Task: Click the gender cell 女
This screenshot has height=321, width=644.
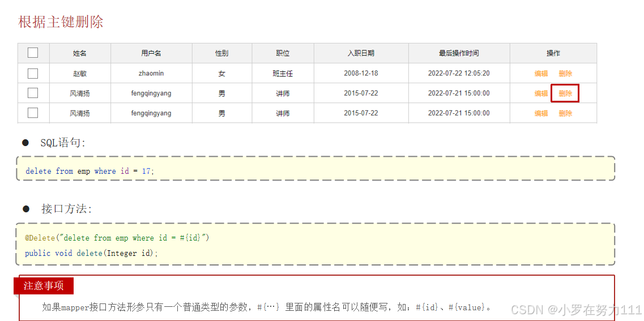Action: [x=222, y=74]
